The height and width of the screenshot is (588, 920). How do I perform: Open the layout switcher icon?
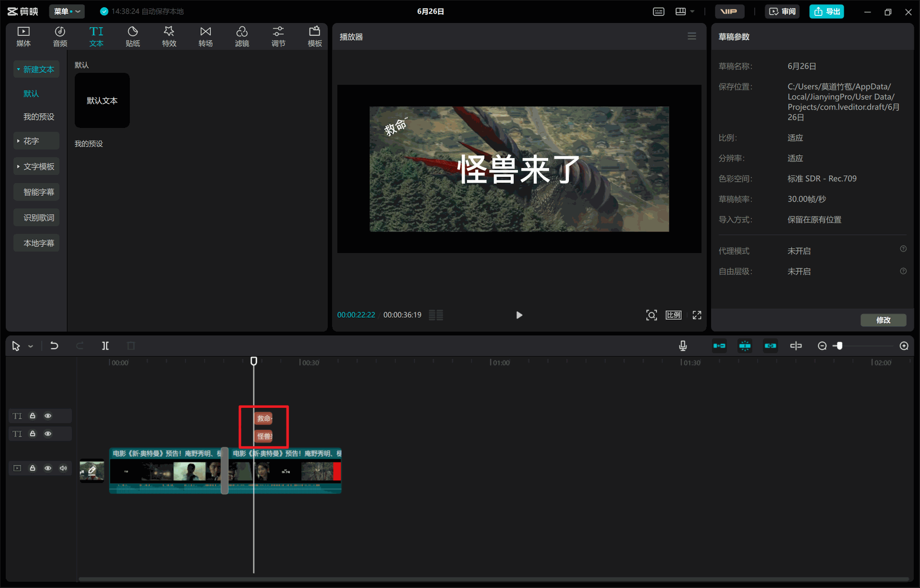(680, 12)
